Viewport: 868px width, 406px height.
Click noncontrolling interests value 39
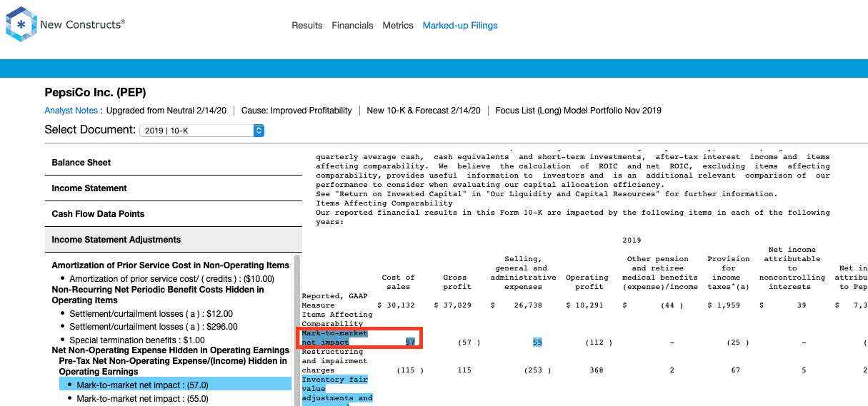coord(801,305)
